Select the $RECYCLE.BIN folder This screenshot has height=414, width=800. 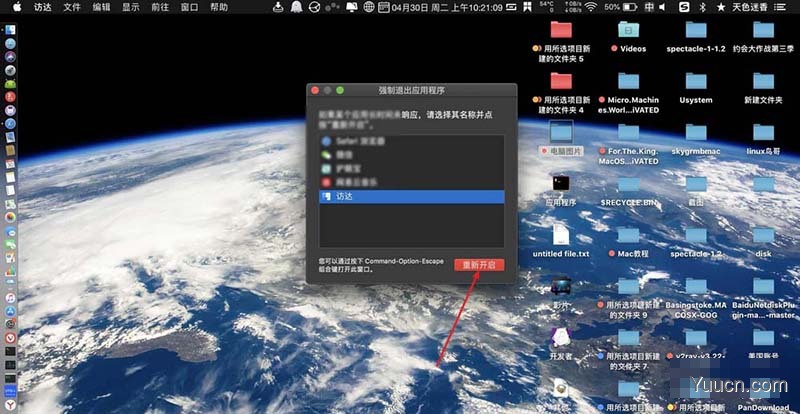[x=629, y=190]
